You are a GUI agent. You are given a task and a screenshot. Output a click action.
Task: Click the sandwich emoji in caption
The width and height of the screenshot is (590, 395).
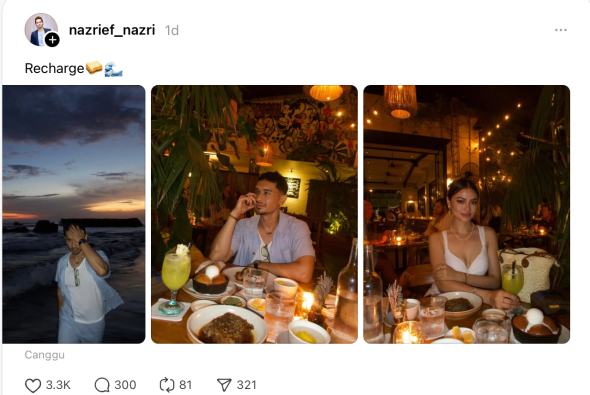click(x=94, y=68)
